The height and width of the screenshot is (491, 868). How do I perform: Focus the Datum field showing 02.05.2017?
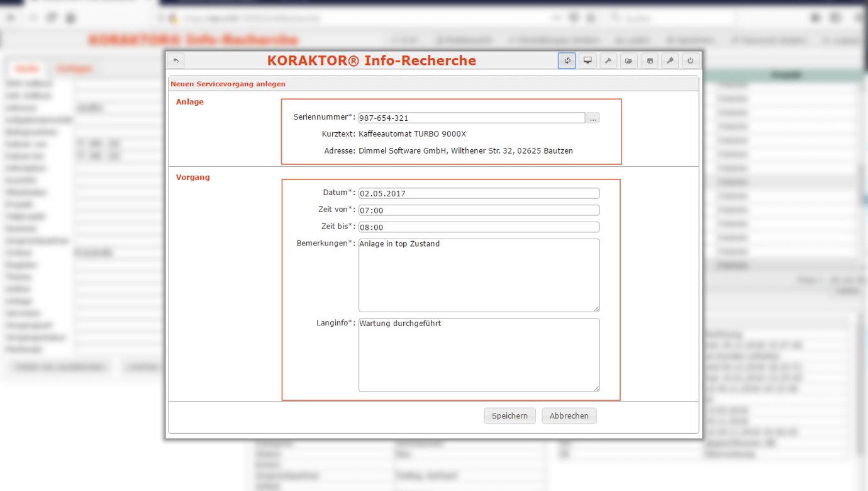pos(479,193)
